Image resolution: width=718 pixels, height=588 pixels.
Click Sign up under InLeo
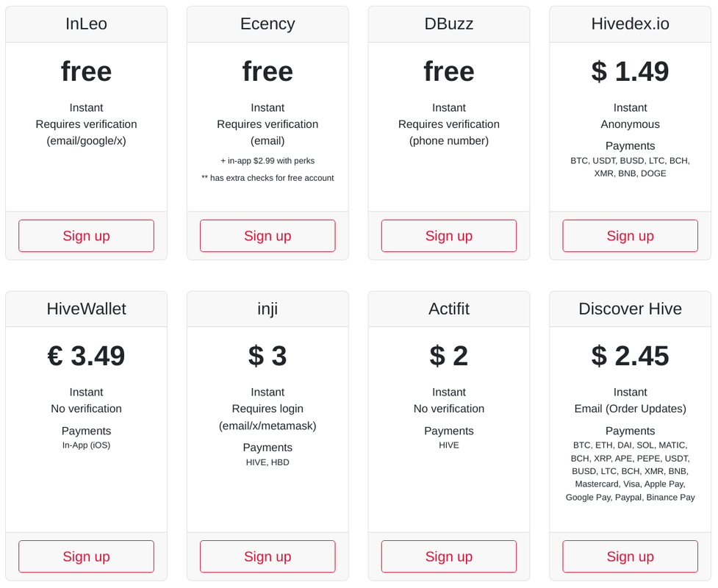click(86, 236)
